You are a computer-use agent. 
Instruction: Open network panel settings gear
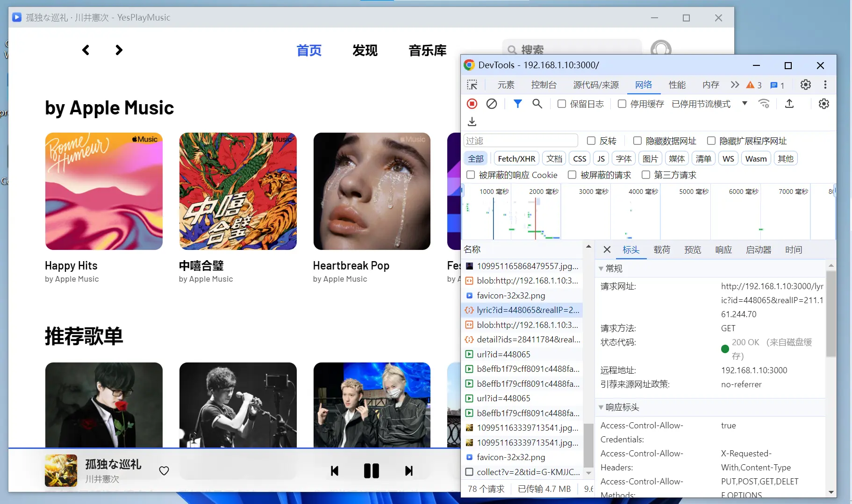[823, 104]
